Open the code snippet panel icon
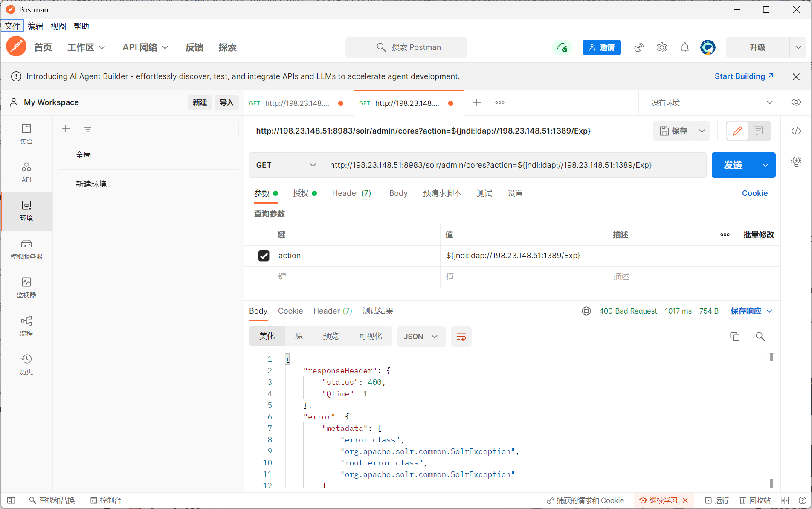The width and height of the screenshot is (812, 509). (796, 131)
